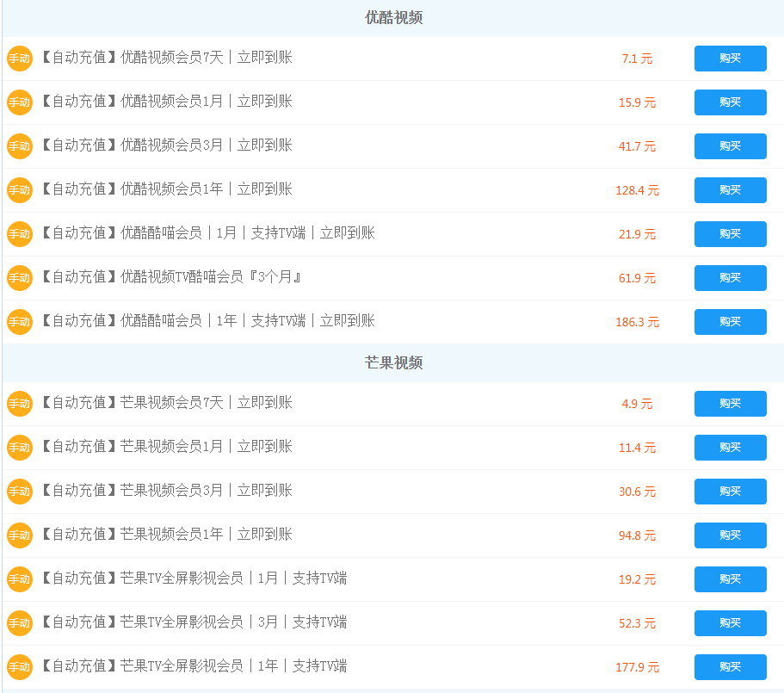Open 芒果TV全屏影视会员 1年 product title

click(194, 666)
